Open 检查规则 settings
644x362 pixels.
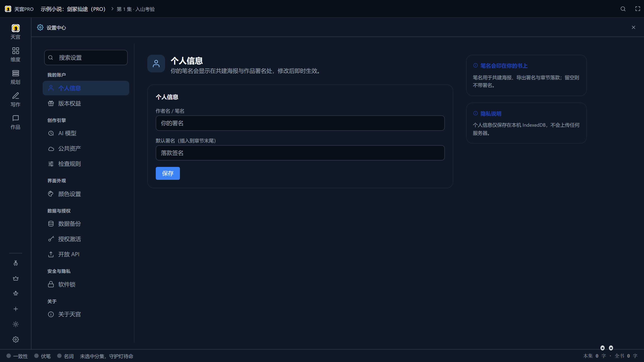(86, 164)
